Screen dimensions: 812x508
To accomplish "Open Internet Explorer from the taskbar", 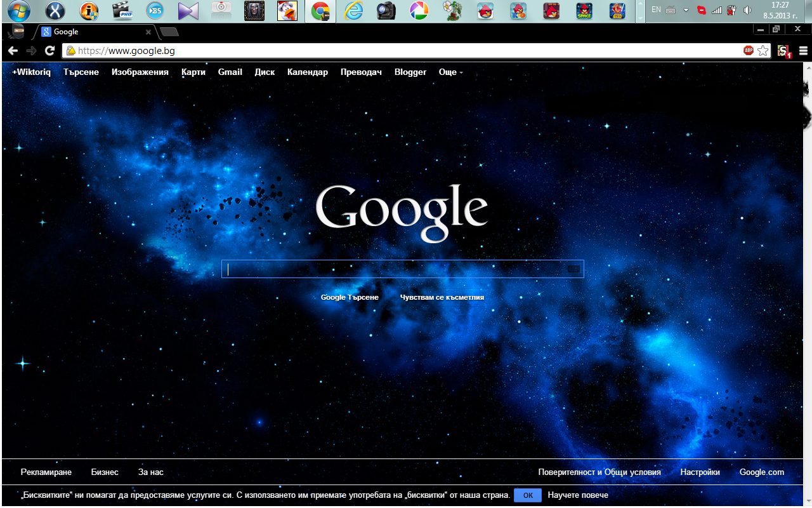I will pyautogui.click(x=353, y=11).
